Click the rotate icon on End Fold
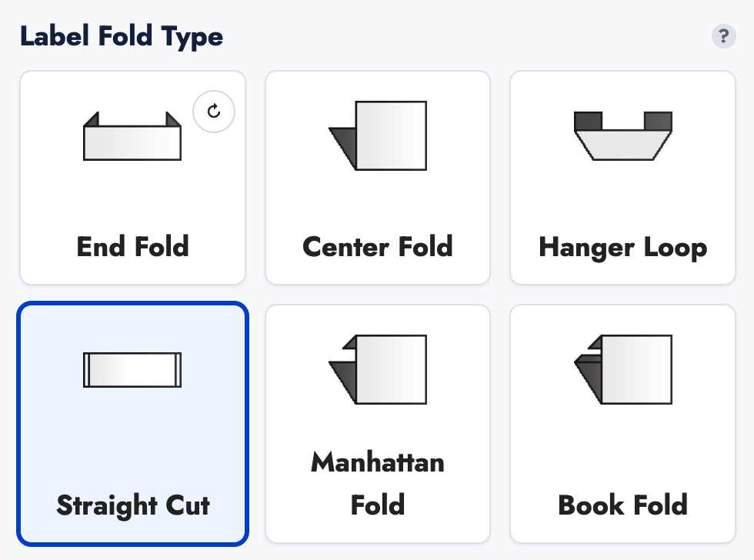 pos(214,112)
